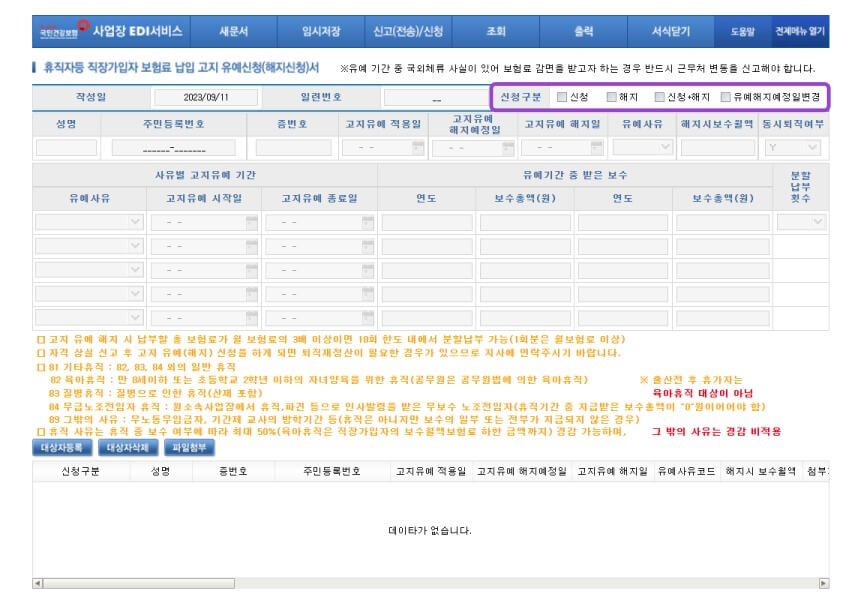Image resolution: width=852 pixels, height=612 pixels.
Task: Click the right arrow of the horizontal scrollbar
Action: point(823,583)
